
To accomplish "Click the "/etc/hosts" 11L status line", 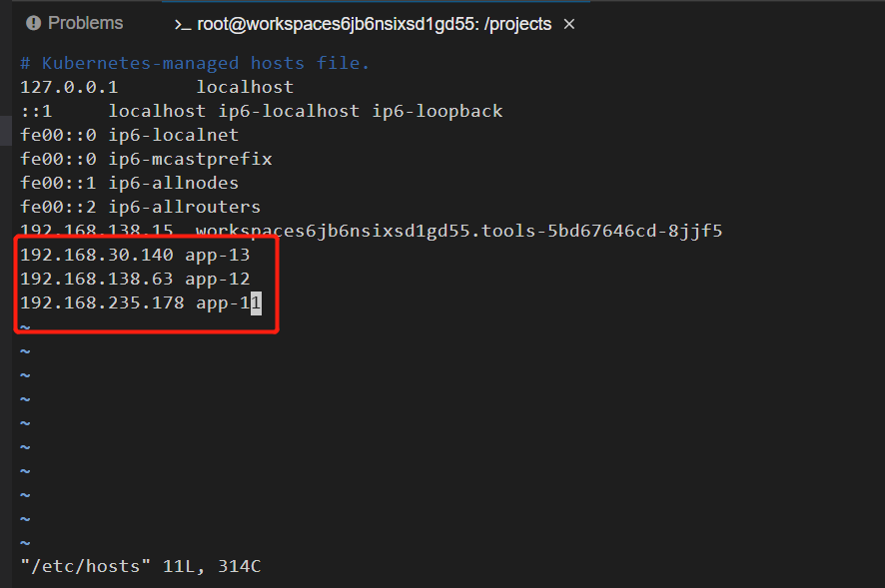I will click(141, 566).
